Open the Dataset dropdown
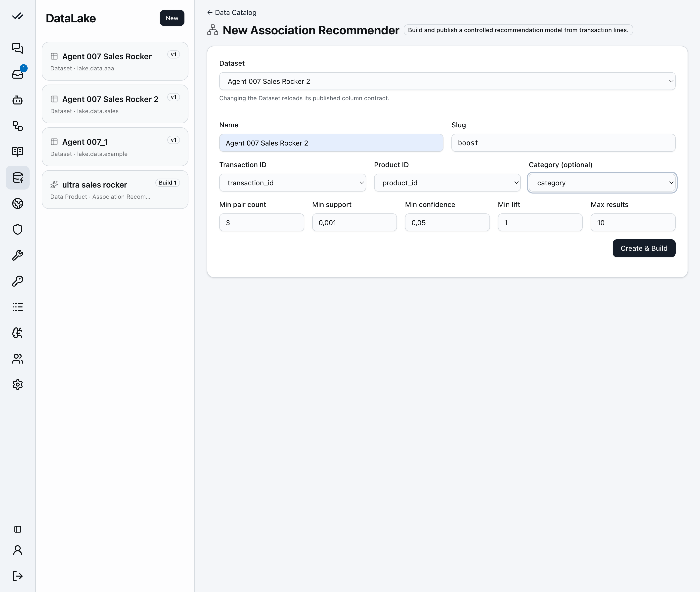700x592 pixels. pos(447,81)
